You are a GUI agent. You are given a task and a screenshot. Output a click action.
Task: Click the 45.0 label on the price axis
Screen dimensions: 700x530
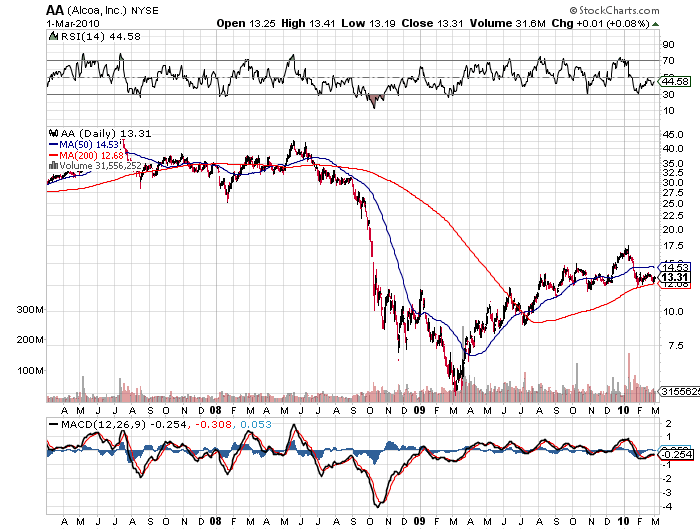673,134
